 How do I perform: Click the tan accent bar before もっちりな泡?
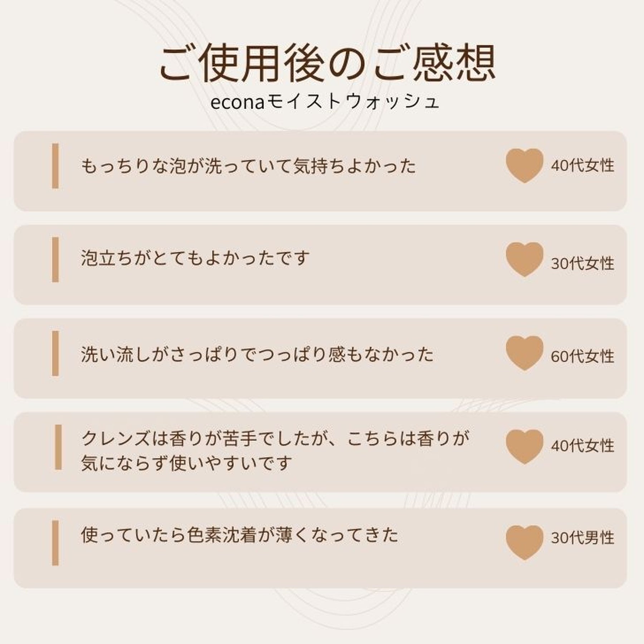click(x=55, y=166)
